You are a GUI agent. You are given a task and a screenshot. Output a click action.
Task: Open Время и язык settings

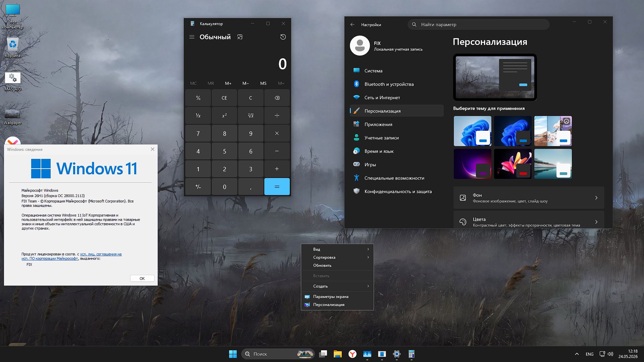point(396,151)
